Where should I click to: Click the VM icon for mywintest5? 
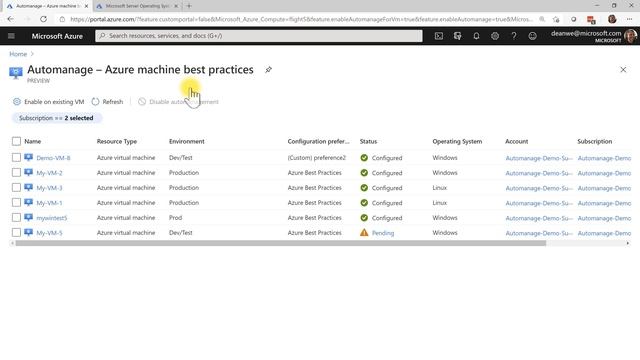pyautogui.click(x=28, y=218)
